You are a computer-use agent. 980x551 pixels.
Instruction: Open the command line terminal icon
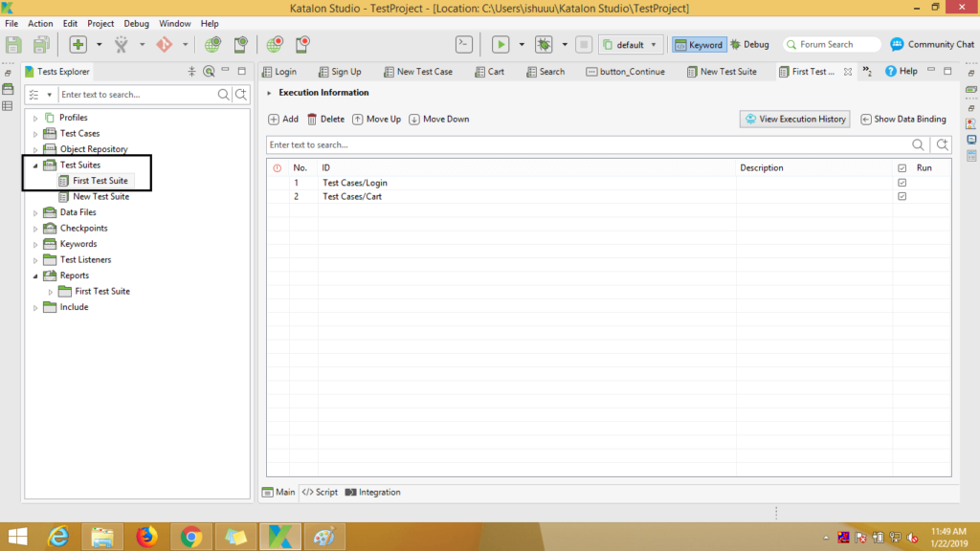(464, 44)
